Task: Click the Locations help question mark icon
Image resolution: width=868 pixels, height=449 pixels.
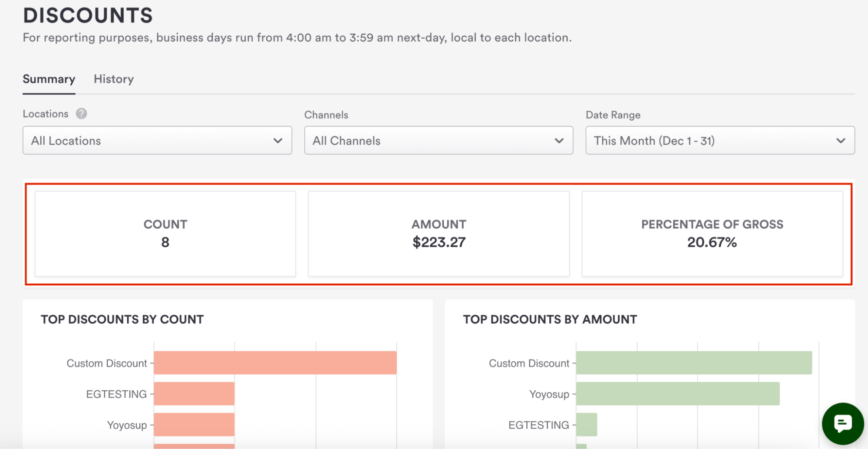Action: [81, 114]
